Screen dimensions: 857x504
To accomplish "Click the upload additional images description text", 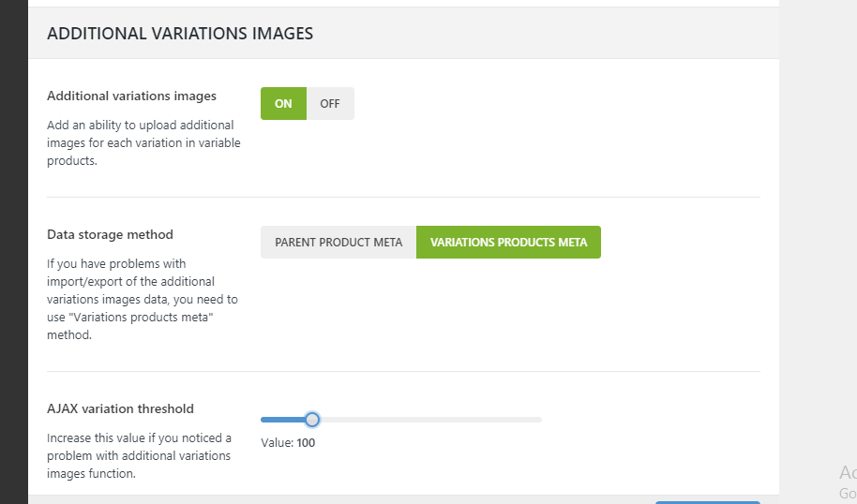I will (x=141, y=142).
